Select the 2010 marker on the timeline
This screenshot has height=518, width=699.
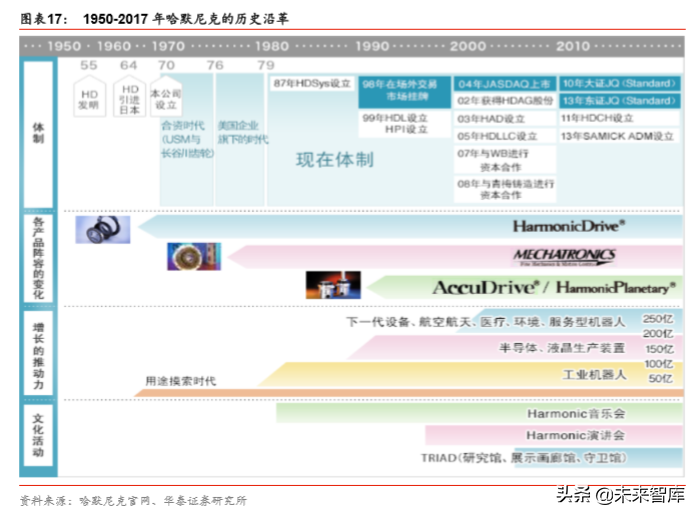point(573,46)
